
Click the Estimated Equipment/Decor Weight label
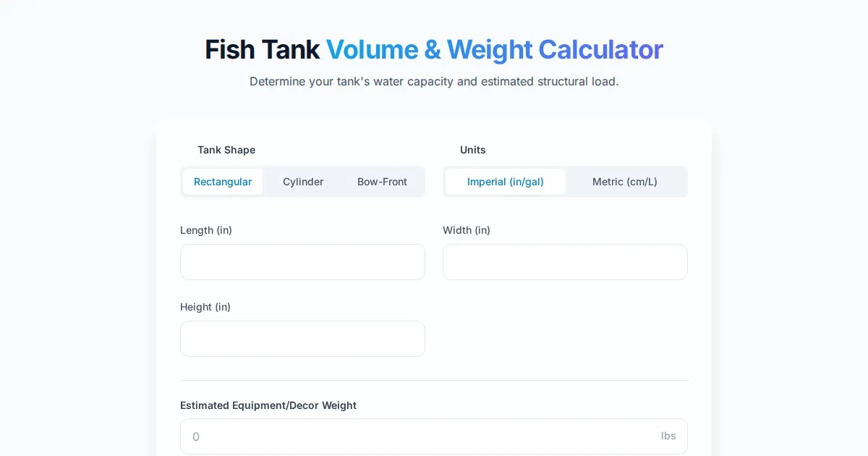tap(268, 405)
